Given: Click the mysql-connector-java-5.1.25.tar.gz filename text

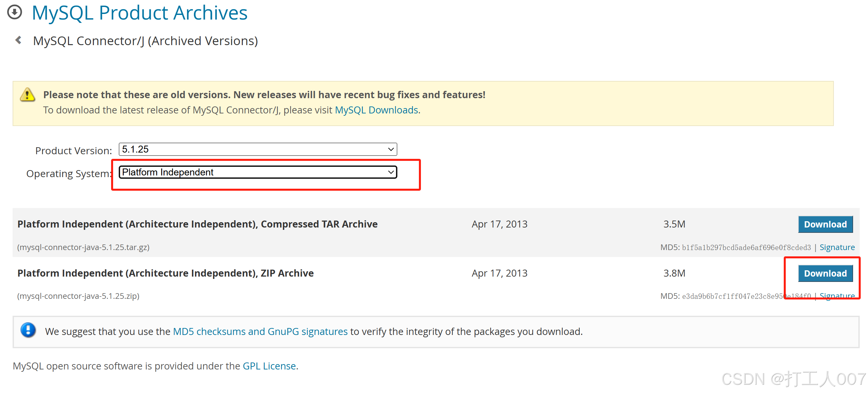Looking at the screenshot, I should coord(83,247).
